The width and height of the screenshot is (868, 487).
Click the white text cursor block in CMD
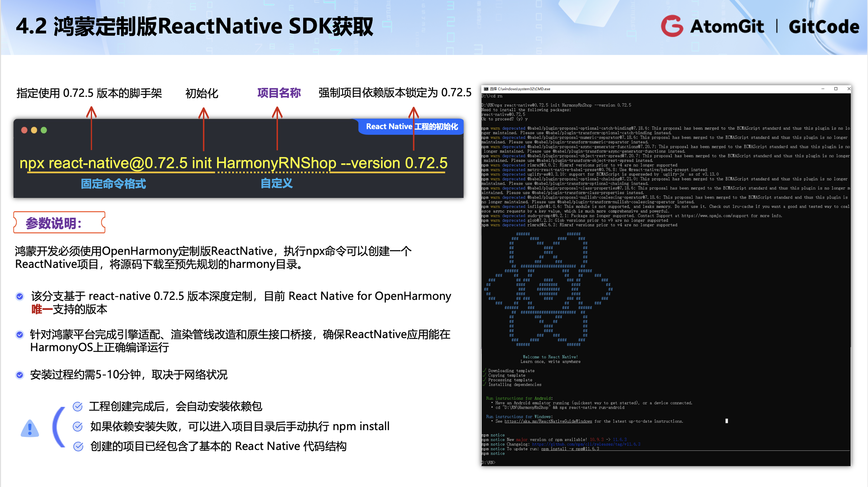pos(727,421)
